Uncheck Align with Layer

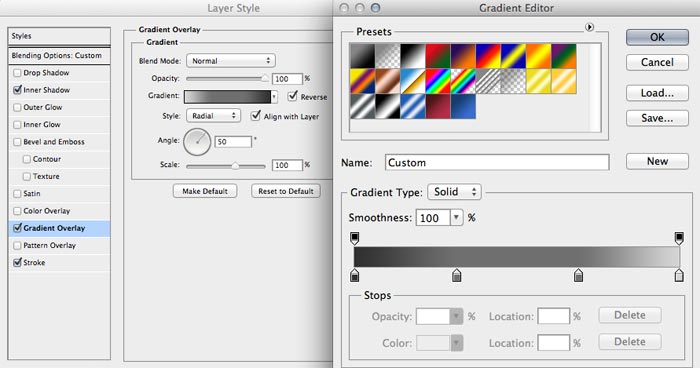tap(256, 116)
